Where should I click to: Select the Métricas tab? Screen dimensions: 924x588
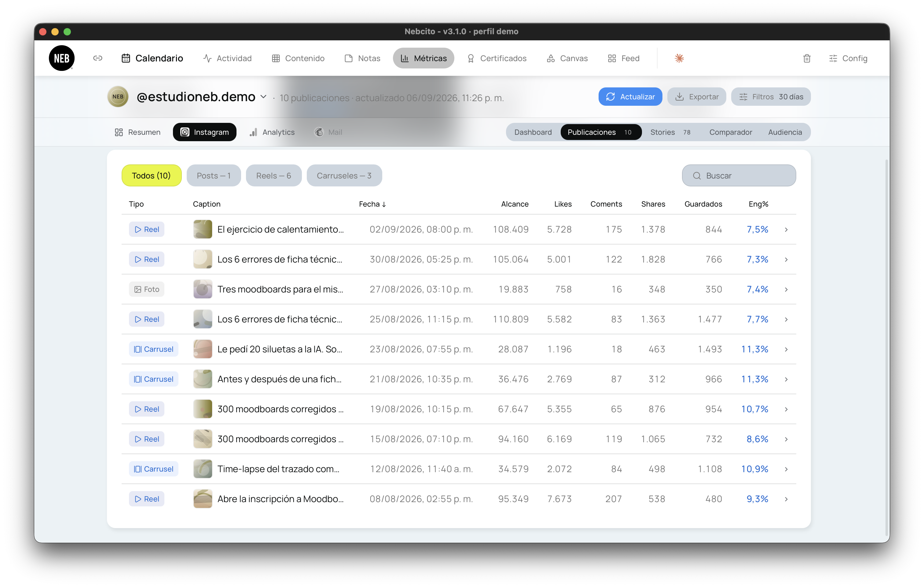point(423,58)
